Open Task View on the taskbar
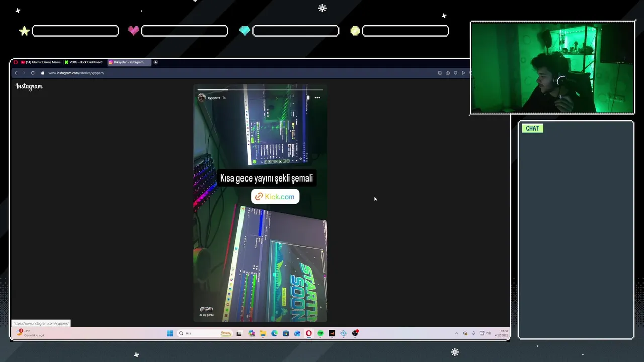Image resolution: width=644 pixels, height=362 pixels. pyautogui.click(x=239, y=333)
